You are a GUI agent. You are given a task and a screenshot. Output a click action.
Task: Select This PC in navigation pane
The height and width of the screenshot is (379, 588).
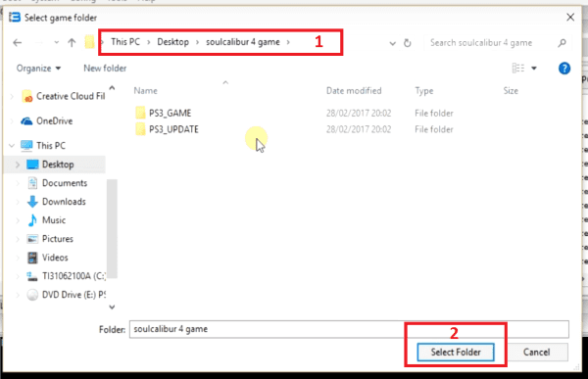(x=51, y=146)
